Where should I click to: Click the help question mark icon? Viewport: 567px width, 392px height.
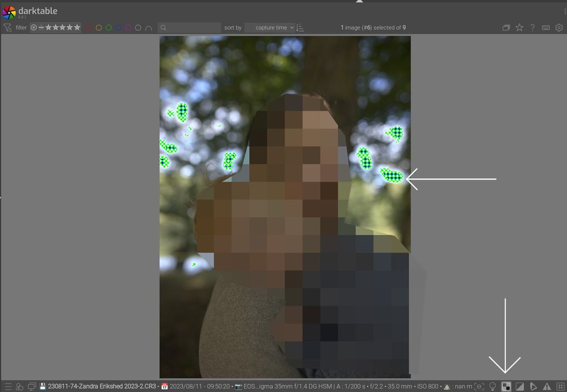[532, 27]
